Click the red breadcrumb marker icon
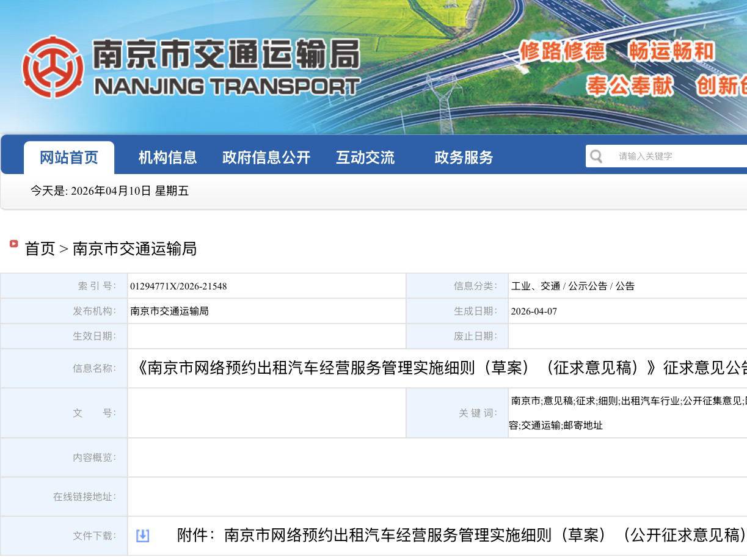747x560 pixels. point(13,244)
